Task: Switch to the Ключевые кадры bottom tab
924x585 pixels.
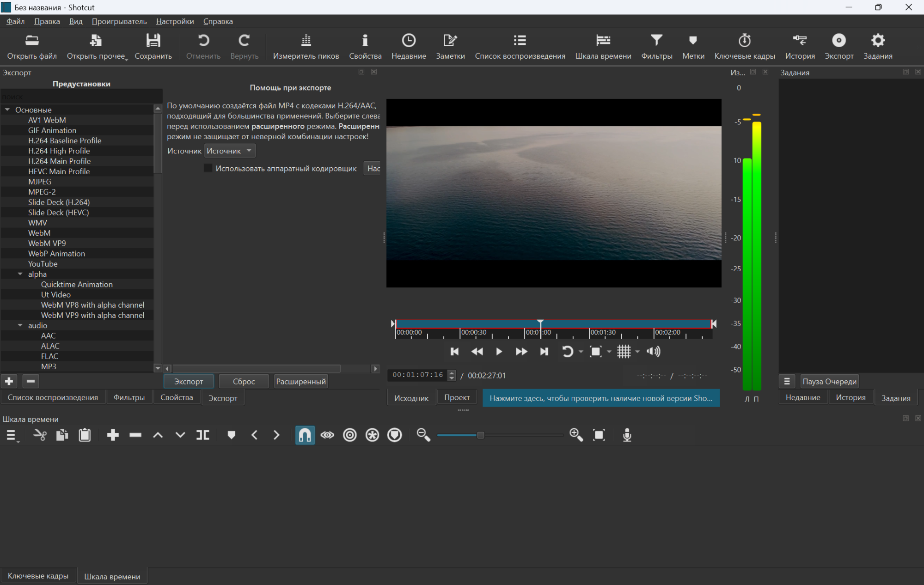Action: [38, 576]
